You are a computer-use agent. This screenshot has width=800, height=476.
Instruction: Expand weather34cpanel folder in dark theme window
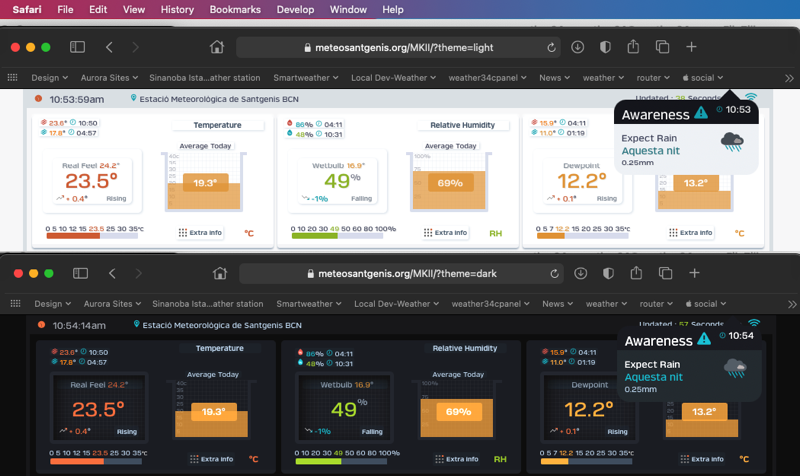pyautogui.click(x=490, y=304)
